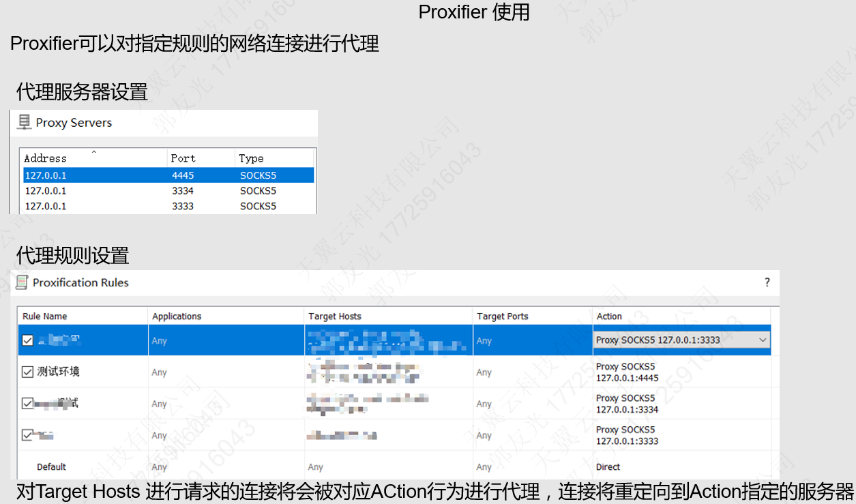Screen dimensions: 856x504
Task: Click the help question mark icon
Action: point(766,282)
